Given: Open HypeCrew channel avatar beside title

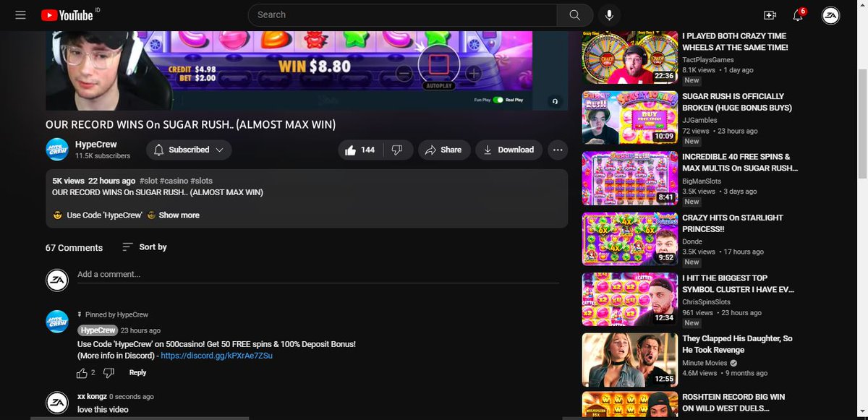Looking at the screenshot, I should point(57,149).
